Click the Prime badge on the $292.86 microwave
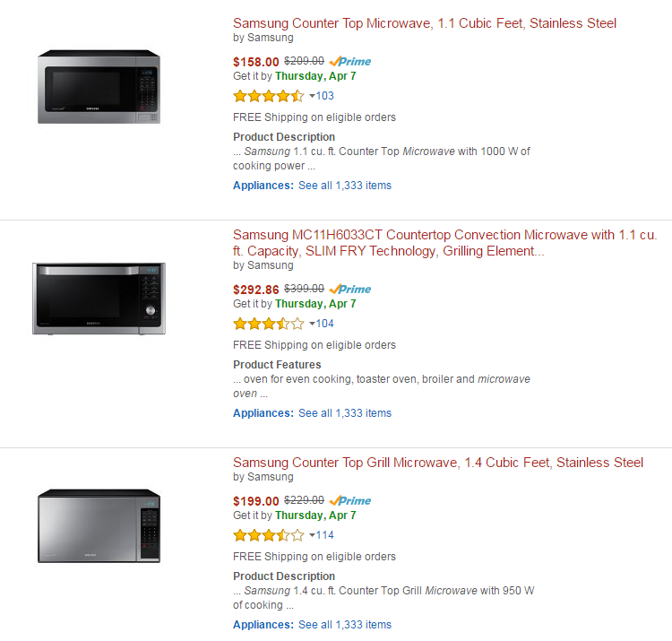Screen dimensions: 672x641 coord(350,290)
